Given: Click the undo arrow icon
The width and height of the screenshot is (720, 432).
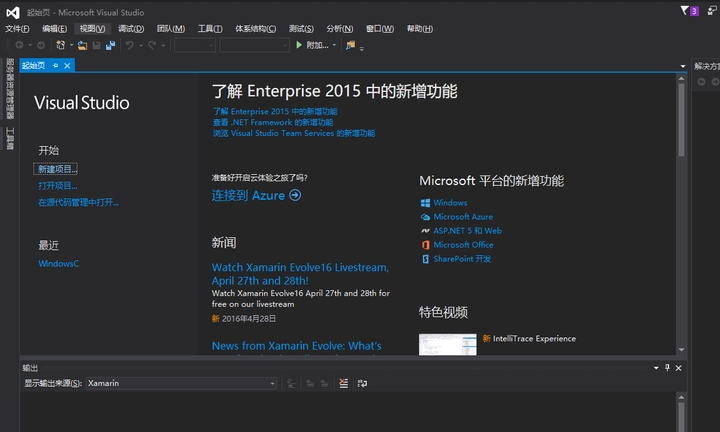Looking at the screenshot, I should 129,45.
